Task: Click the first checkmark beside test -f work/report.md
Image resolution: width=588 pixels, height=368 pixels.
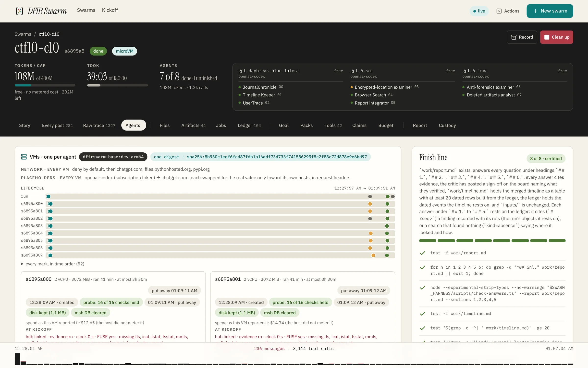Action: 423,253
